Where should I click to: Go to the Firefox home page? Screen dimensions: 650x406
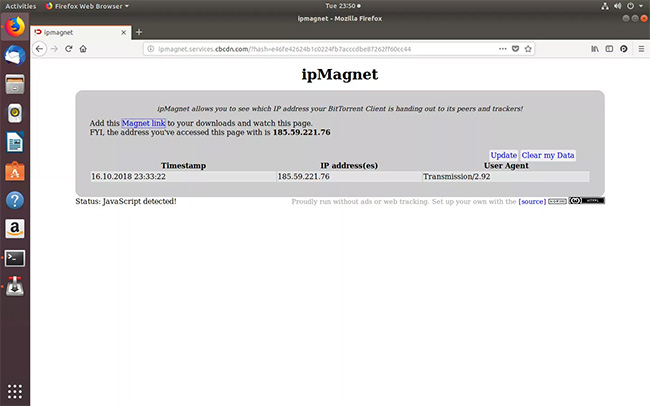83,49
